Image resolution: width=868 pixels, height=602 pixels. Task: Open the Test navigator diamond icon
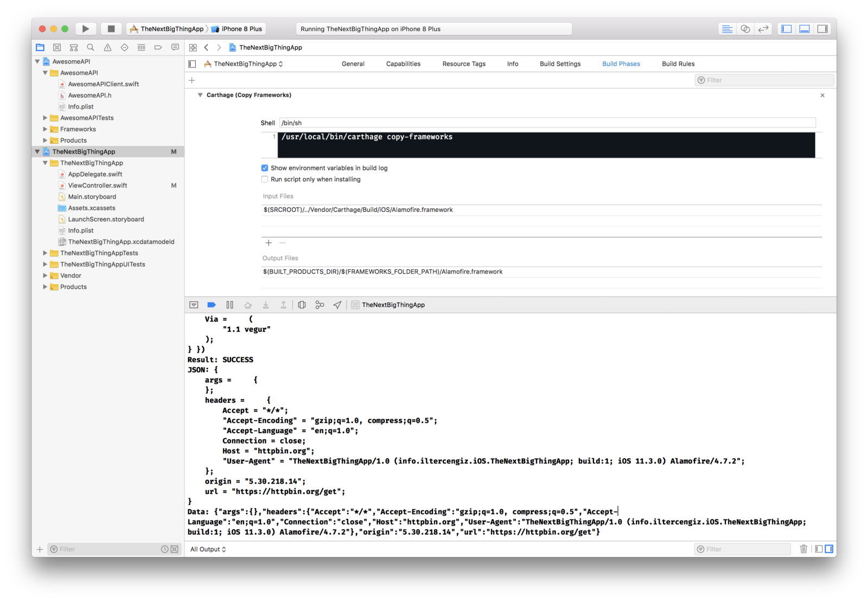(124, 47)
